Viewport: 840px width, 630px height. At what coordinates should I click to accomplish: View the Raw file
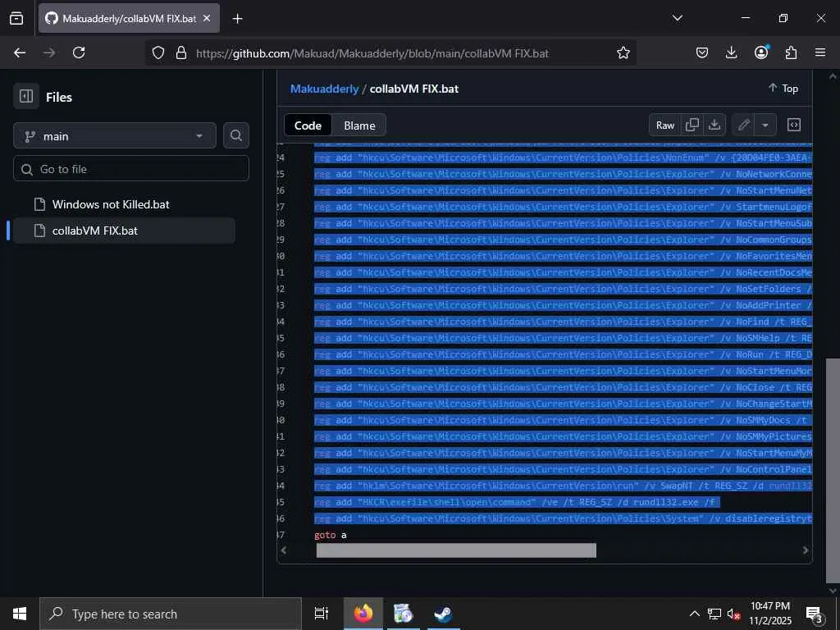coord(664,125)
